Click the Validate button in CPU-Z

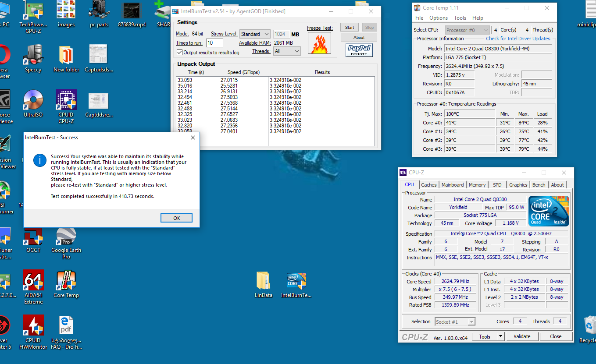(x=522, y=336)
